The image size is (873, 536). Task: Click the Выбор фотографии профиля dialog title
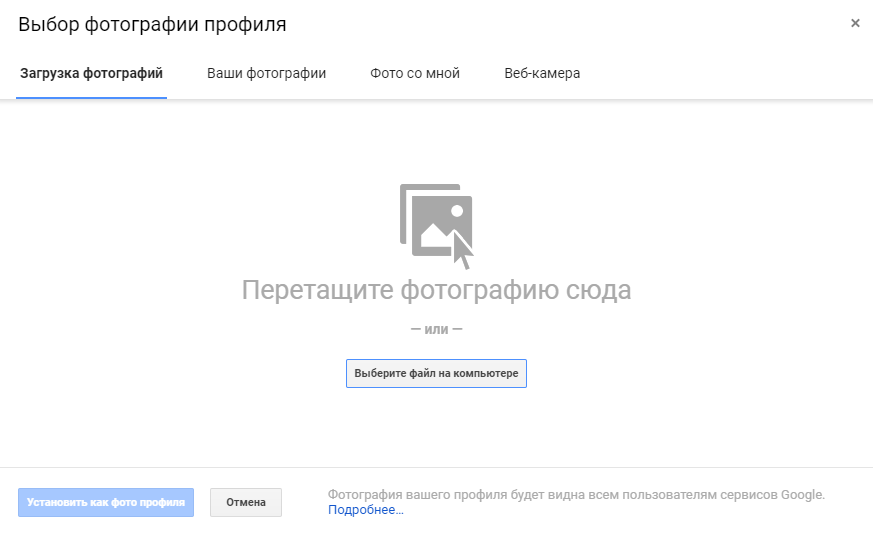[152, 25]
